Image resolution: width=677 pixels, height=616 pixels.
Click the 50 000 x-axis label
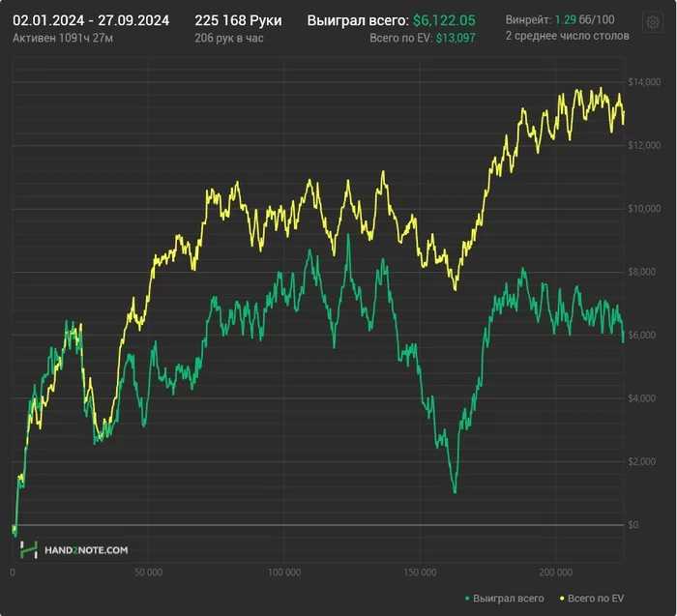(x=149, y=572)
